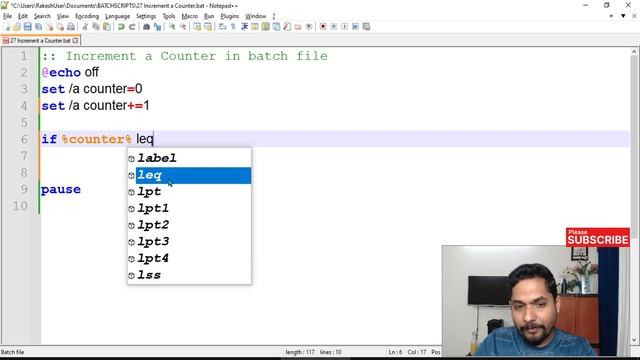Choose 'label' from the autocomplete list

(189, 158)
